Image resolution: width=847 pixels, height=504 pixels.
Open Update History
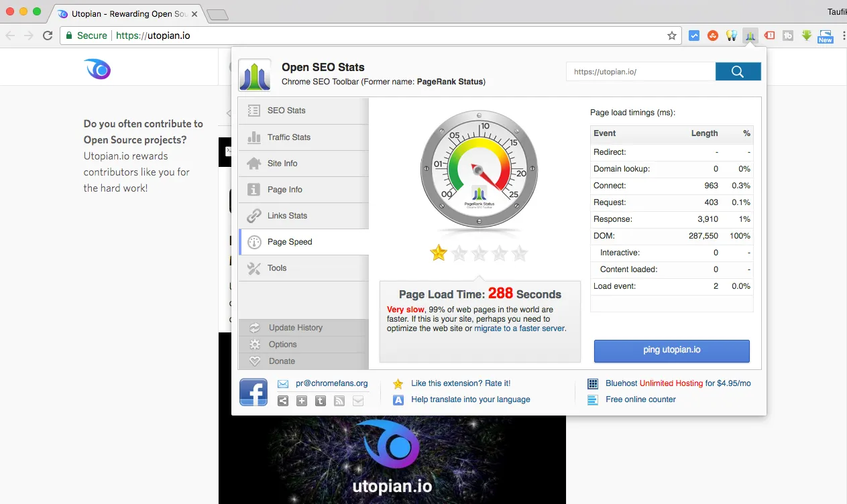coord(304,327)
